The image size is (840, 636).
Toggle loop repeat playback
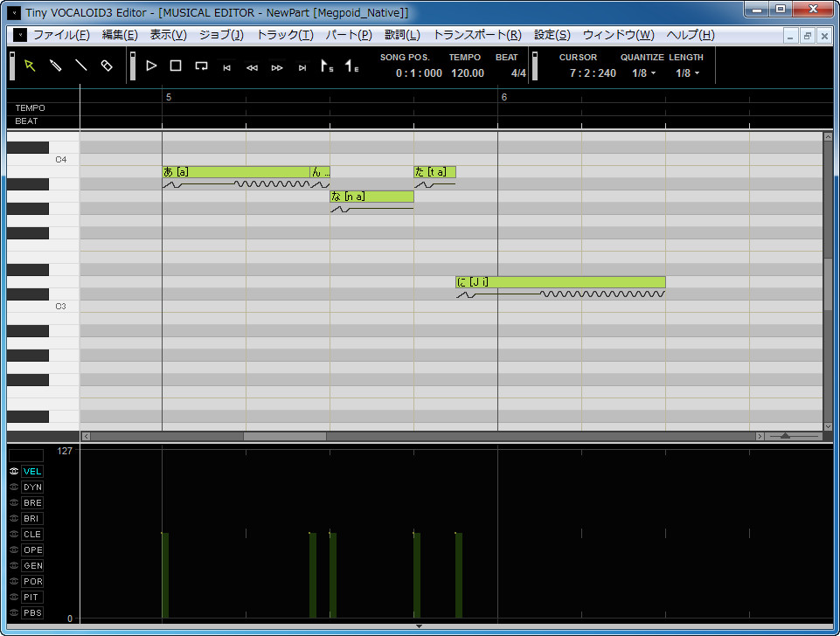[x=201, y=66]
